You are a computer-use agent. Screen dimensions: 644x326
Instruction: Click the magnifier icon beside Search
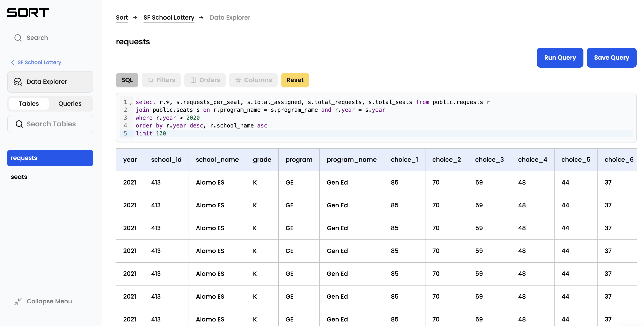click(18, 38)
